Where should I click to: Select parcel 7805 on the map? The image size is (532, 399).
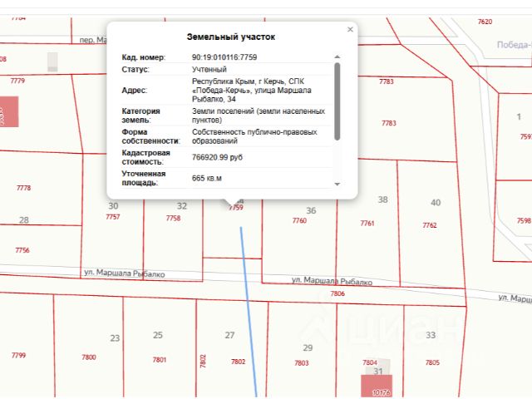pos(432,362)
